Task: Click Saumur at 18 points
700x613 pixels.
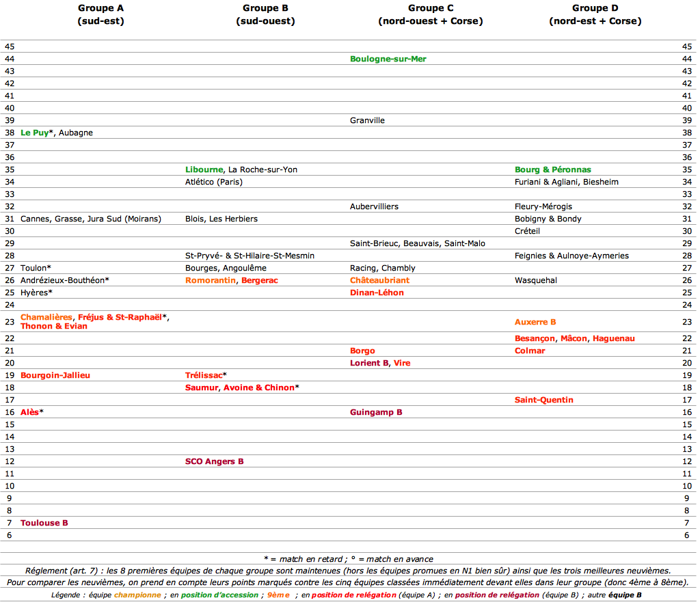Action: click(x=202, y=387)
